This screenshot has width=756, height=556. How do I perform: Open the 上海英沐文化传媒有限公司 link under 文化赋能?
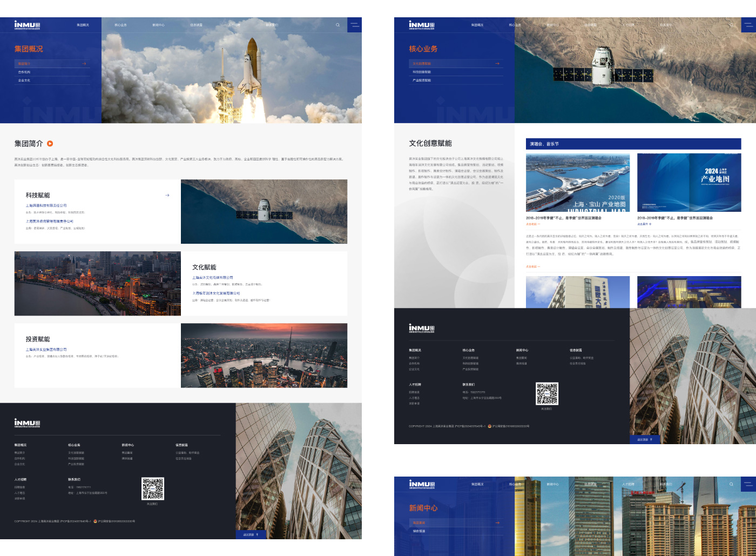(213, 277)
